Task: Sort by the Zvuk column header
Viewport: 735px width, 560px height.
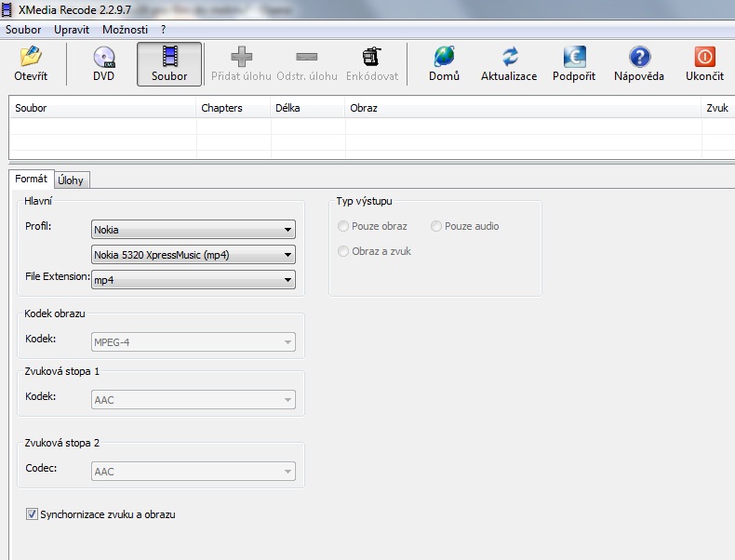Action: 718,108
